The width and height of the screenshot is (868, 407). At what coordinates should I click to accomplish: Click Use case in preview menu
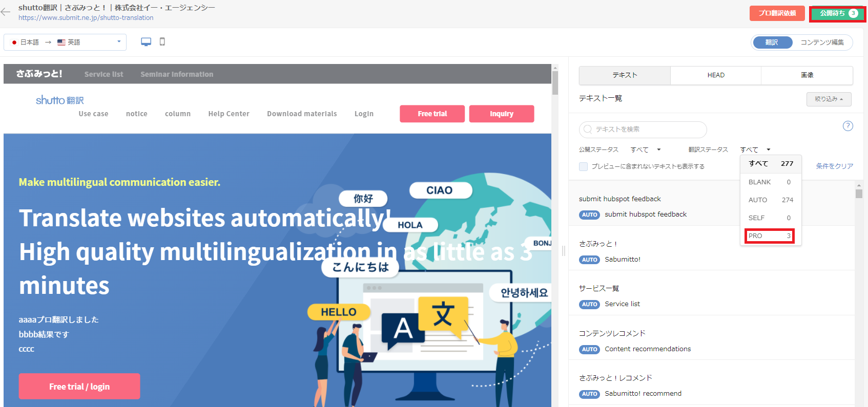[x=93, y=114]
